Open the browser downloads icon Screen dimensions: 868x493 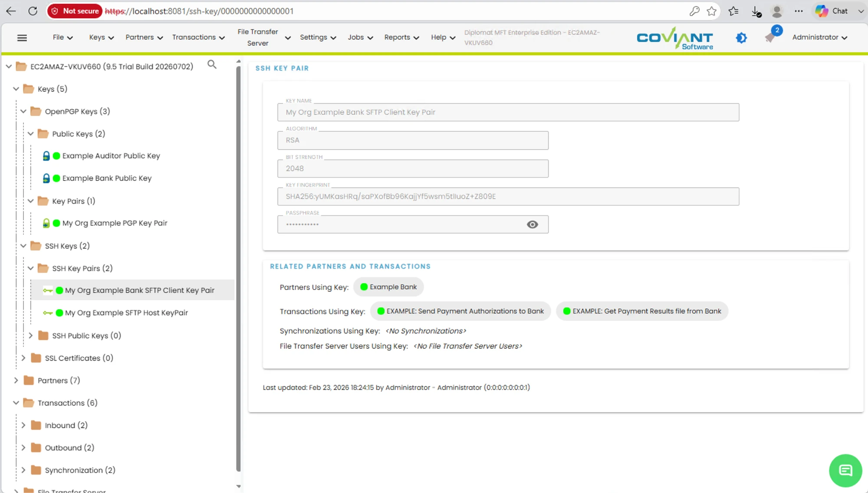click(756, 11)
